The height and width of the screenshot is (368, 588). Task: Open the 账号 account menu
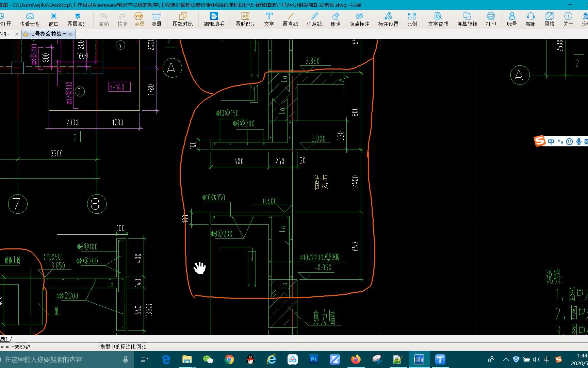pyautogui.click(x=512, y=19)
